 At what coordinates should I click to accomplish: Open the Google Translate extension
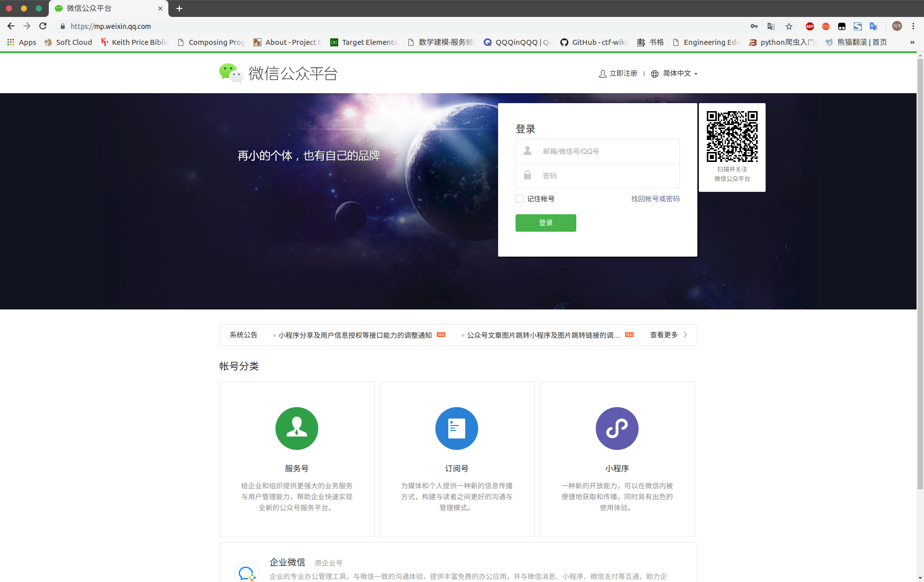pyautogui.click(x=873, y=26)
